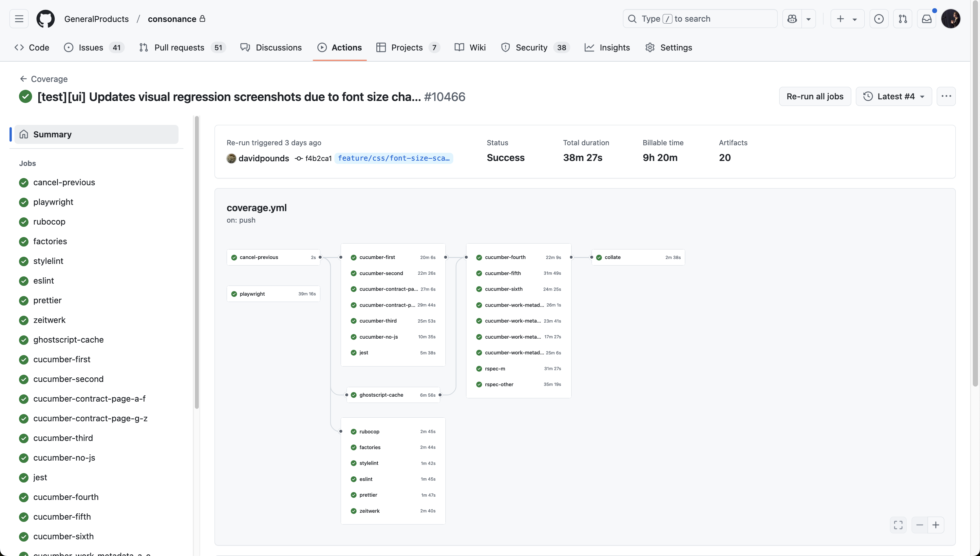The image size is (980, 556).
Task: Open the Projects tab
Action: point(408,47)
